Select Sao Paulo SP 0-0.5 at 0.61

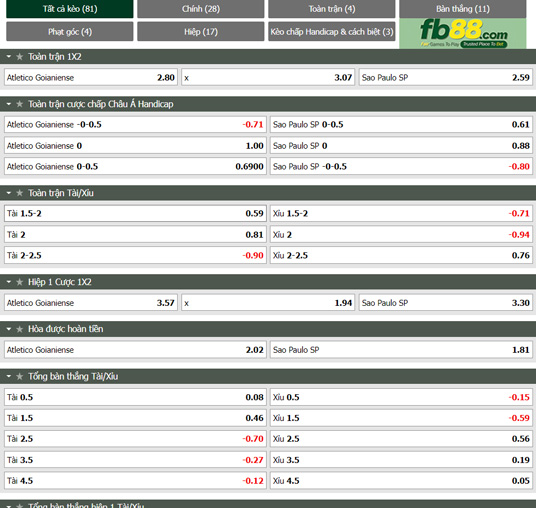401,124
